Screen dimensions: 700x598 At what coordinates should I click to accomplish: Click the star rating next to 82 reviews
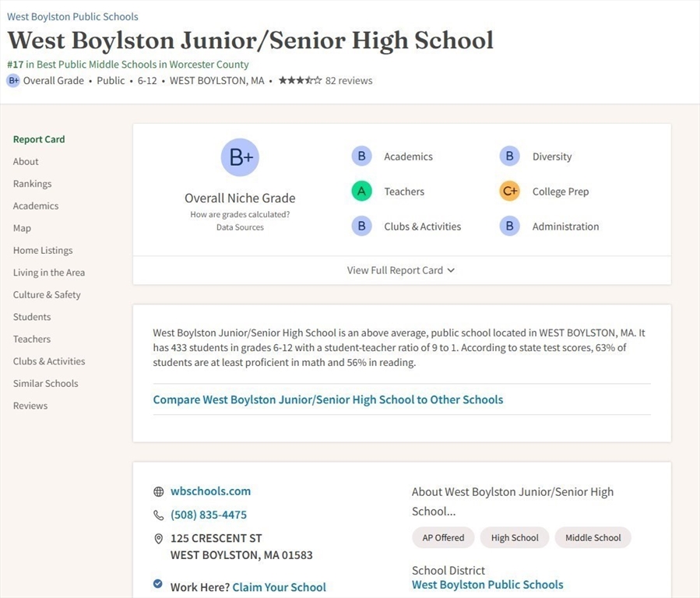tap(300, 80)
